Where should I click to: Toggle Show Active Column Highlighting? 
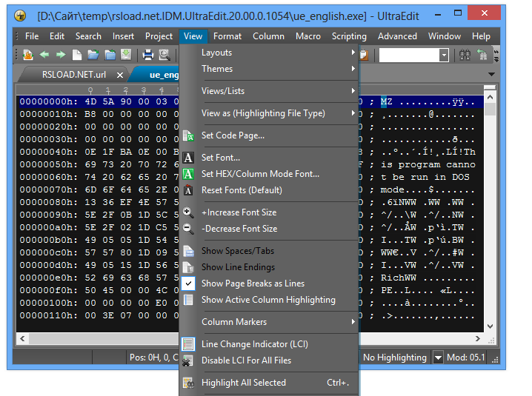268,300
